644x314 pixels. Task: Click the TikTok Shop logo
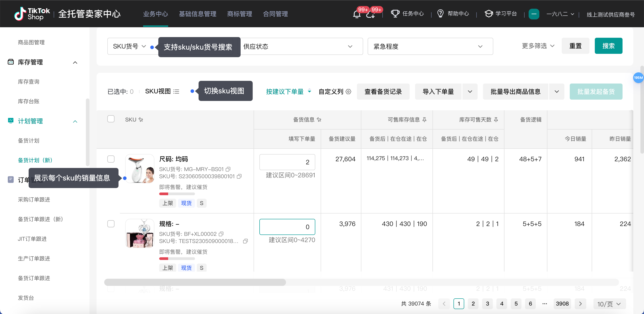point(32,14)
